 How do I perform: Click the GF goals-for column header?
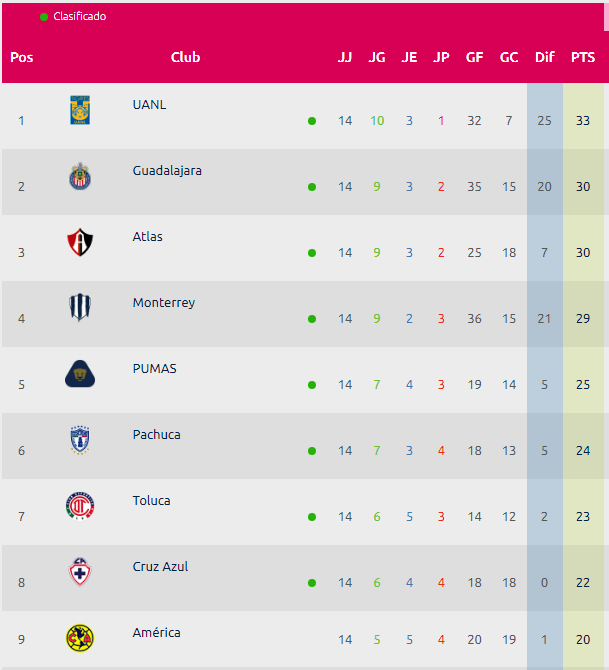(474, 57)
